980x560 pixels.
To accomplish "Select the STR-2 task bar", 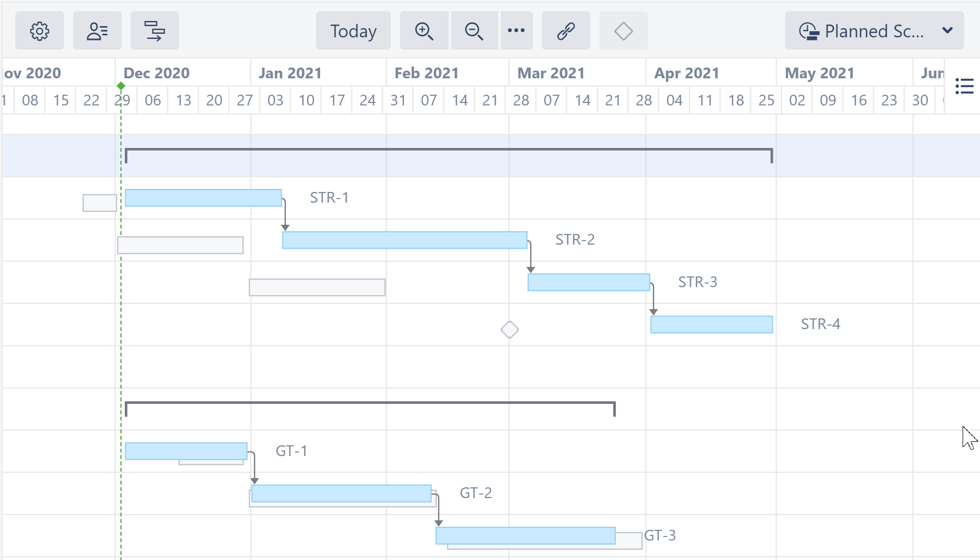I will click(404, 240).
